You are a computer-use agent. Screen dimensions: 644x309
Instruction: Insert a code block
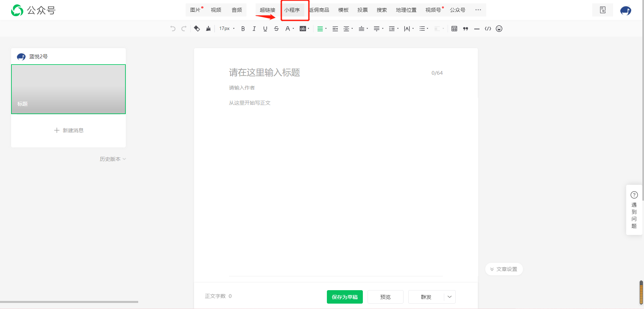point(488,29)
